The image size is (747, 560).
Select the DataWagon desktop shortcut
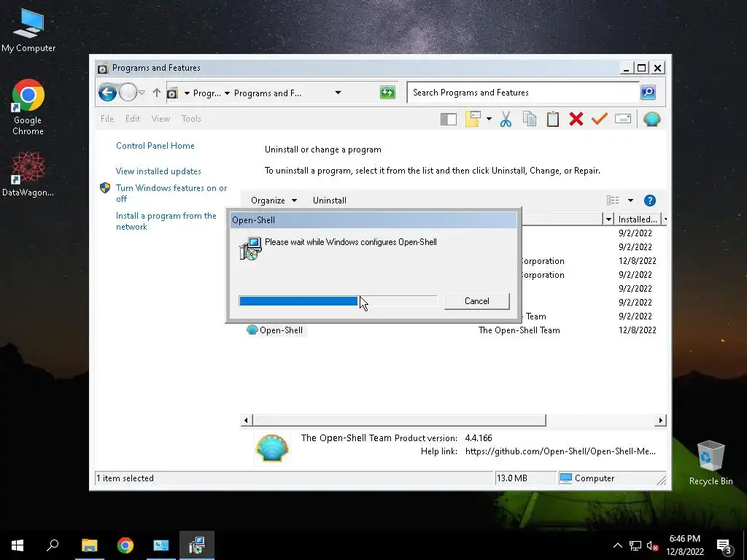(28, 174)
